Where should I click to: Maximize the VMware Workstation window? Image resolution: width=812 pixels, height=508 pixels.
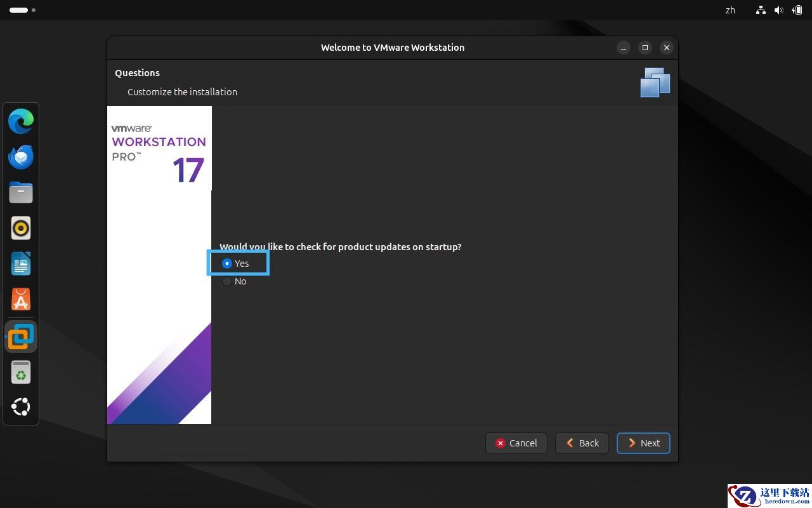point(645,48)
